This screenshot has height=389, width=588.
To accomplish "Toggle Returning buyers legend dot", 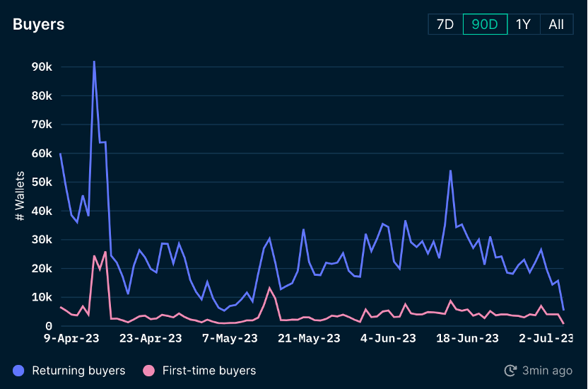I will 18,371.
